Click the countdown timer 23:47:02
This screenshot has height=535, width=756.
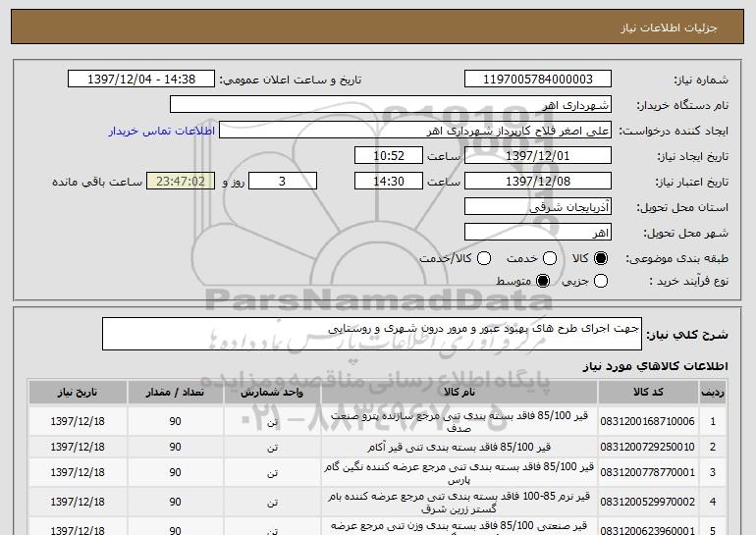pos(181,182)
